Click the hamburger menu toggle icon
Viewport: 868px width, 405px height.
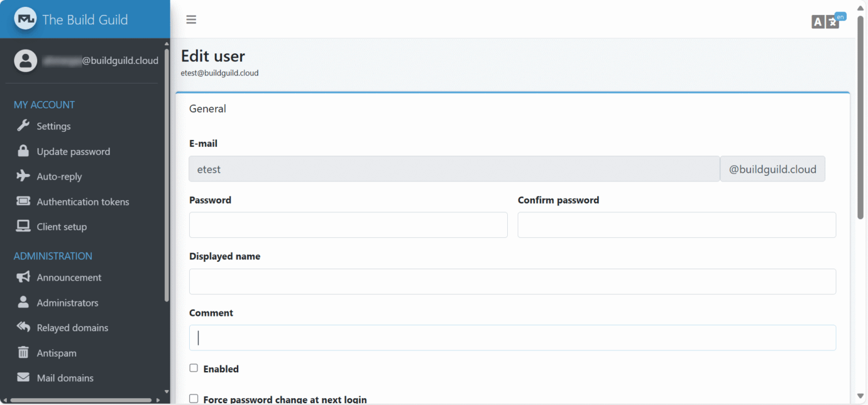point(191,19)
